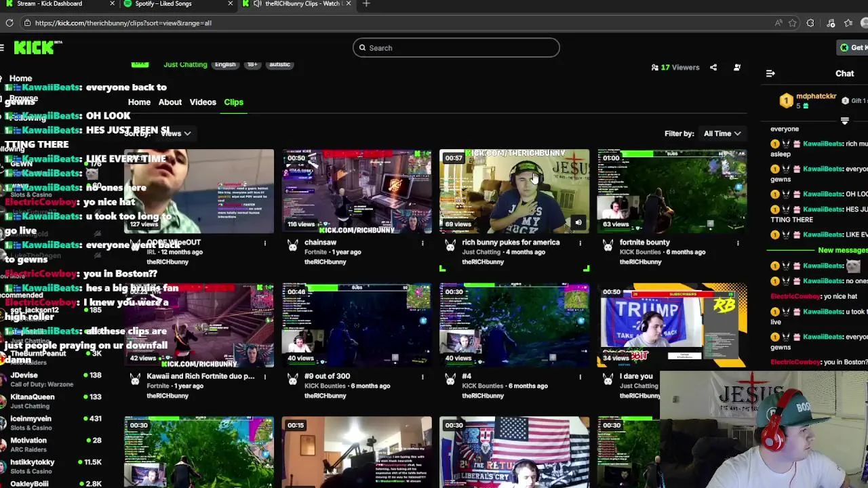Open the 00:15 clip thumbnail
This screenshot has width=868, height=488.
(357, 452)
